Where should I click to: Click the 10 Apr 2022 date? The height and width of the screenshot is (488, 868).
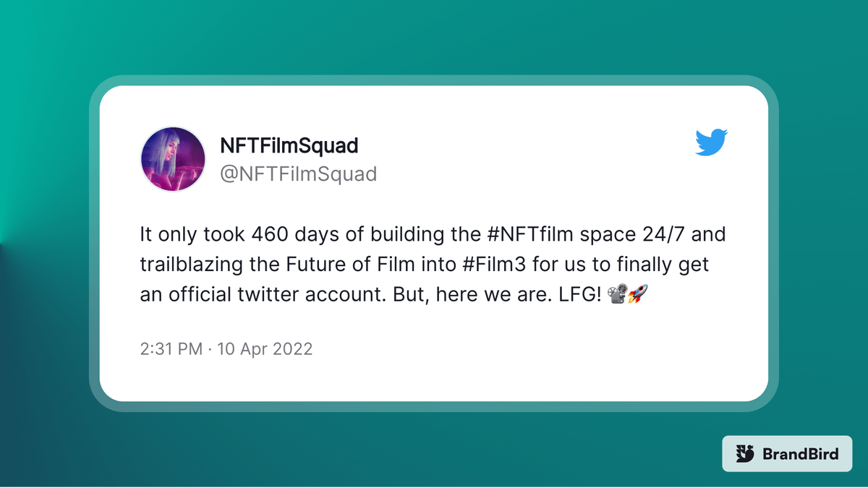coord(263,349)
